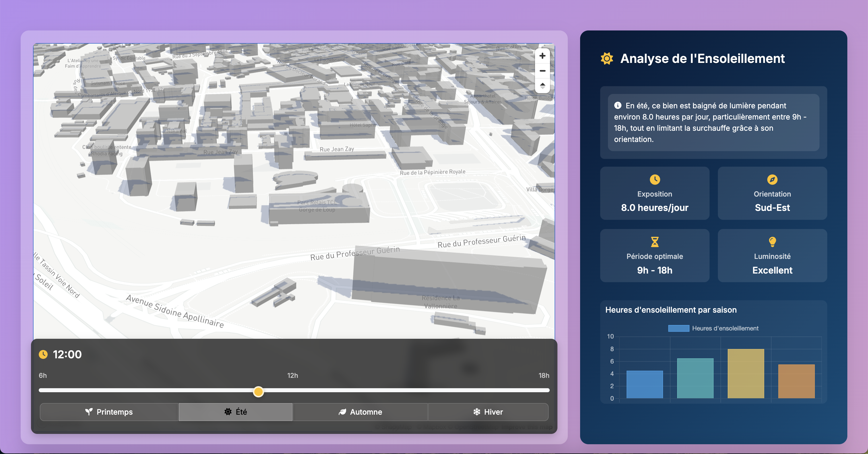Click the Parc Relais TCL map label
Viewport: 868px width, 454px height.
(x=317, y=206)
